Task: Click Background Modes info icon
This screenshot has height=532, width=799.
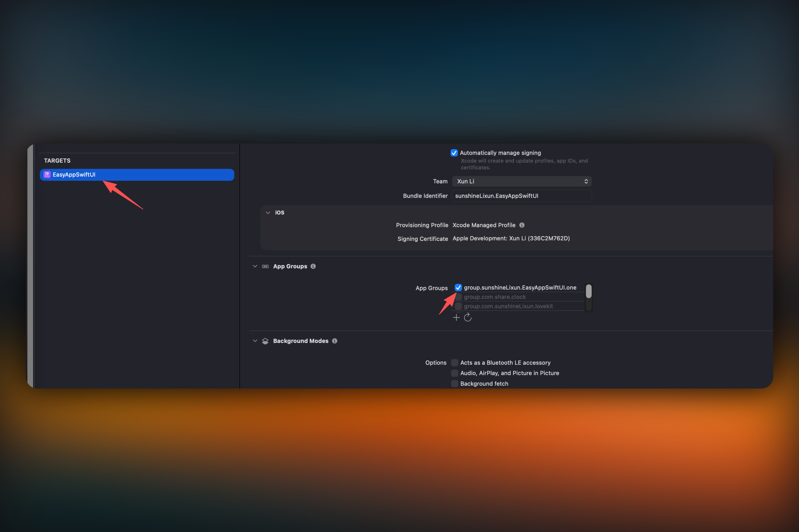Action: point(335,341)
